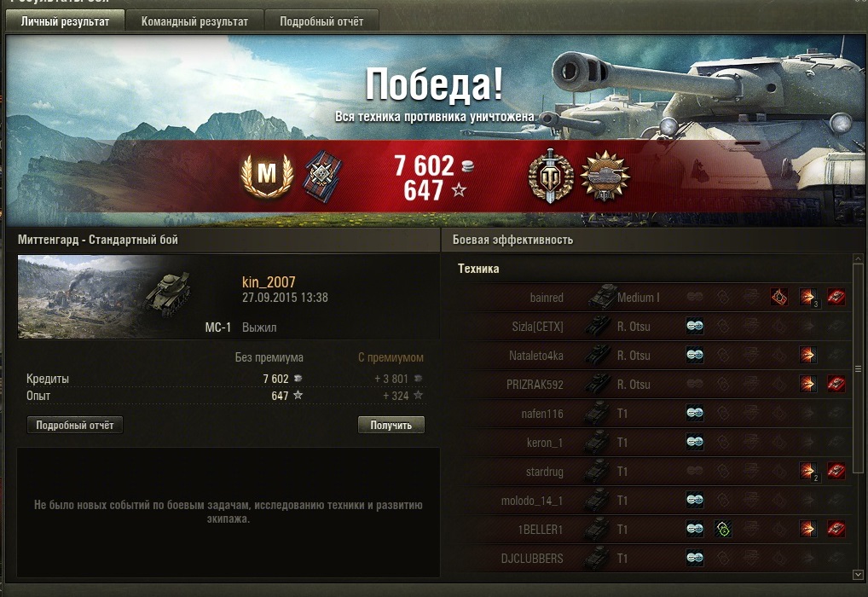Select the Личный результат tab
868x597 pixels.
(x=65, y=21)
